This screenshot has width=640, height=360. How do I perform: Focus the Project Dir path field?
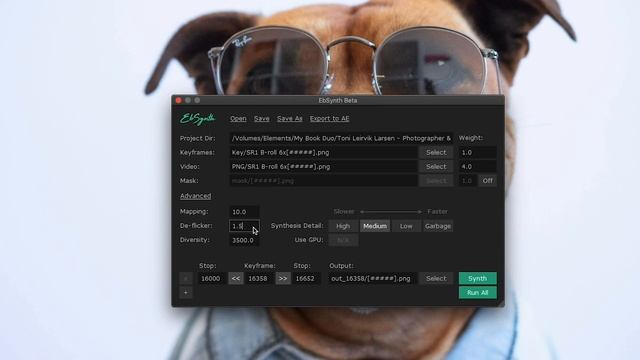[x=341, y=138]
